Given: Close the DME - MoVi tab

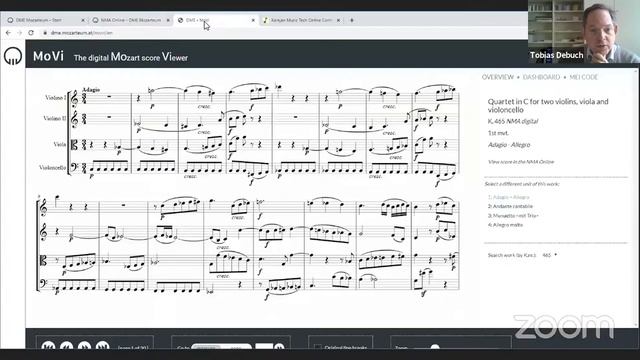Looking at the screenshot, I should [253, 20].
